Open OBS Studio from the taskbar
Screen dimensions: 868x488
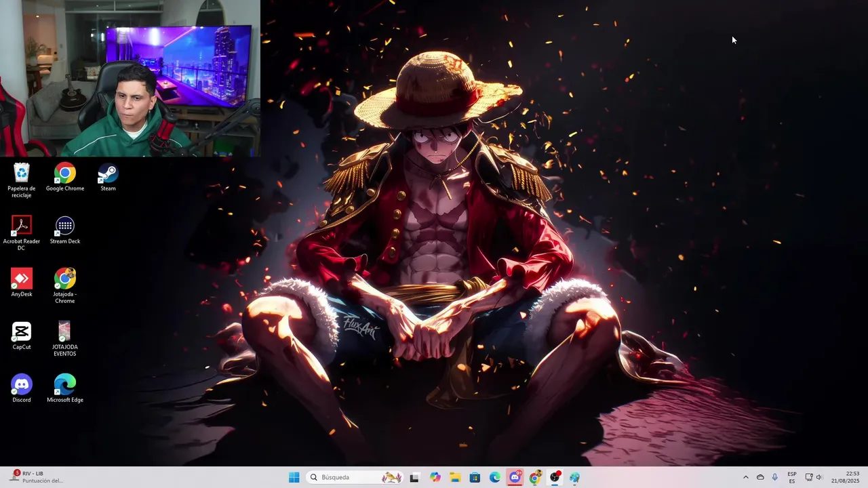tap(555, 477)
